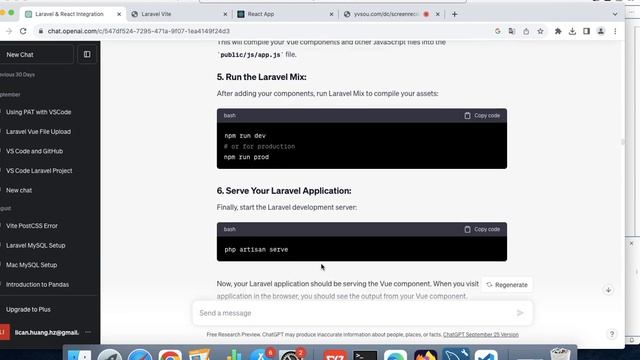Open the extensions puzzle icon
This screenshot has height=360, width=640.
(x=558, y=31)
